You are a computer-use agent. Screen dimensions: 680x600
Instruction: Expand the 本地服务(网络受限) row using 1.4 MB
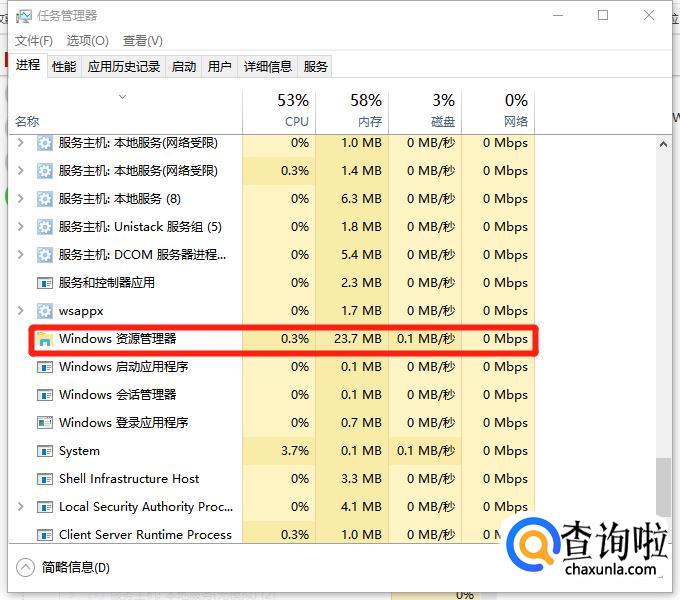(x=20, y=171)
